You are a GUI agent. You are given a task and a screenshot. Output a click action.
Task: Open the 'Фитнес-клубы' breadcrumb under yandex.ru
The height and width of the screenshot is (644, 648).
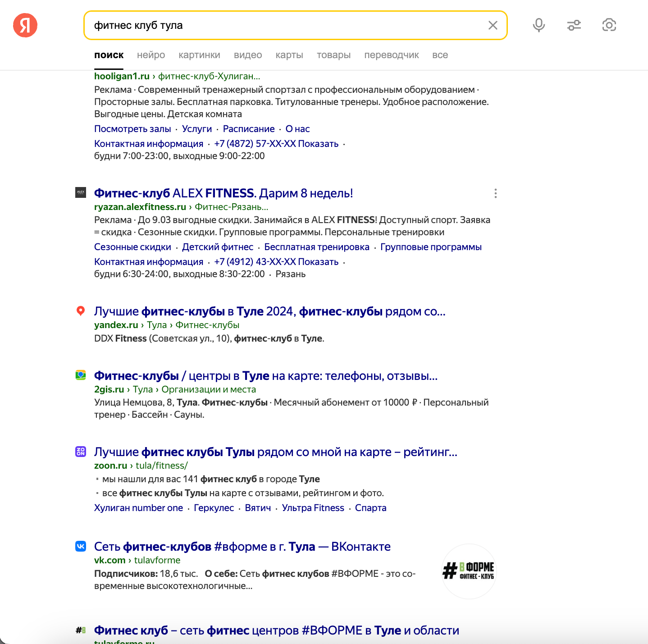pyautogui.click(x=207, y=325)
